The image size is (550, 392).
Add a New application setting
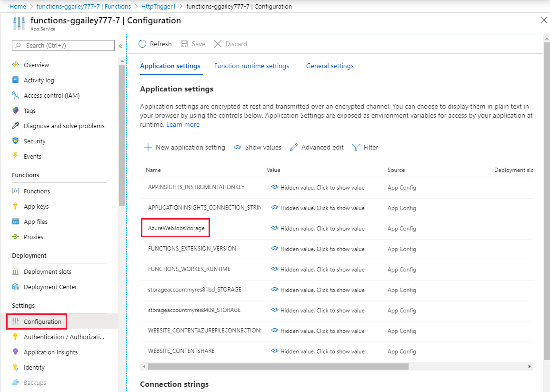click(184, 147)
